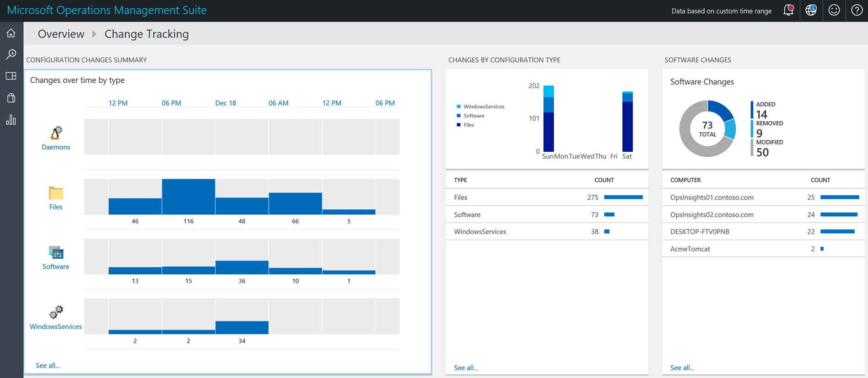Click the ADDED 14 value

pos(761,114)
